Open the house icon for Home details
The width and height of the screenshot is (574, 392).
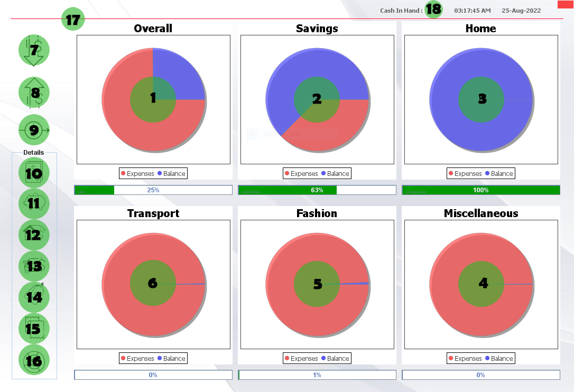tap(34, 235)
